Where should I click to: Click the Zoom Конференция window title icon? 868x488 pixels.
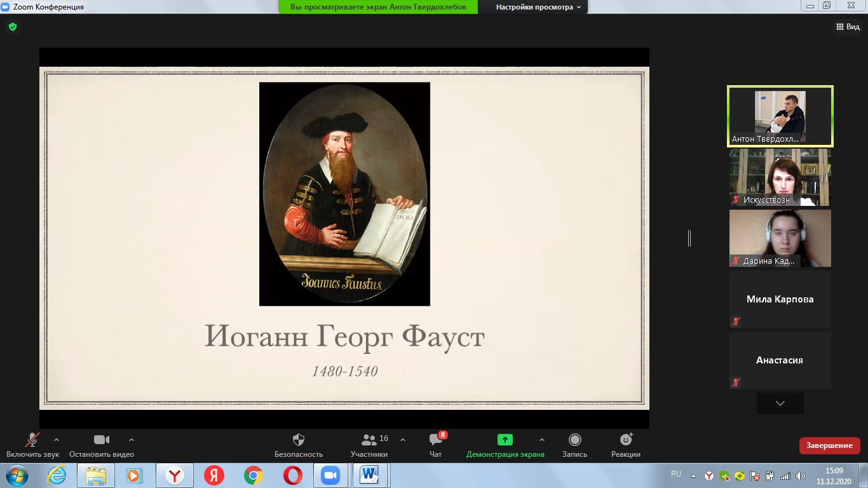[x=5, y=6]
